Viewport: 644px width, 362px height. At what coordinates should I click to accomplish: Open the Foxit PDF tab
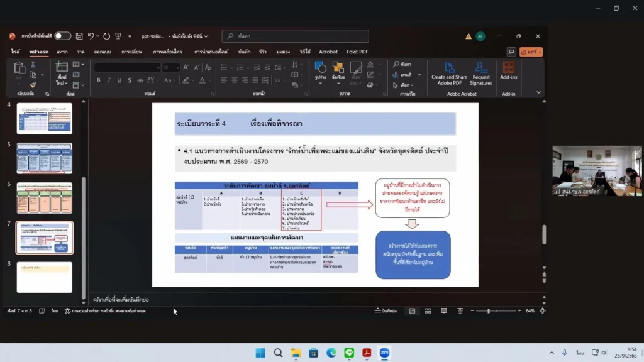pos(357,52)
